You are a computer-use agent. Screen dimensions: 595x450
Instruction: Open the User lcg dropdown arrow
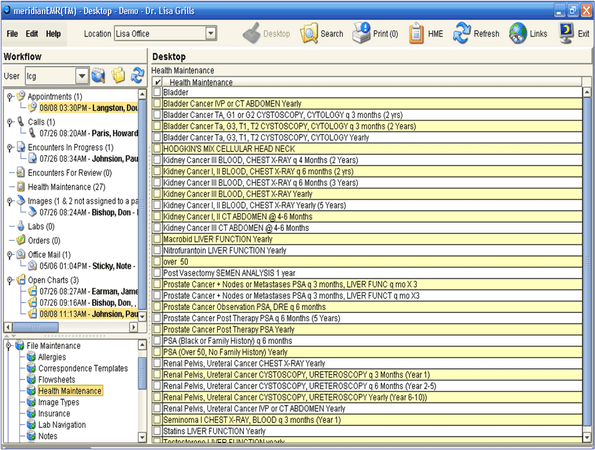[x=82, y=76]
